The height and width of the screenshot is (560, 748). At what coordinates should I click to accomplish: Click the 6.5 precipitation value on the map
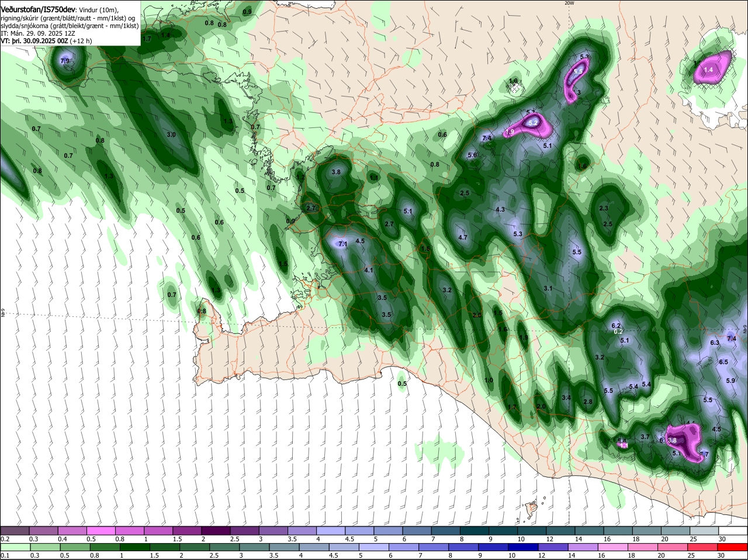pos(723,362)
